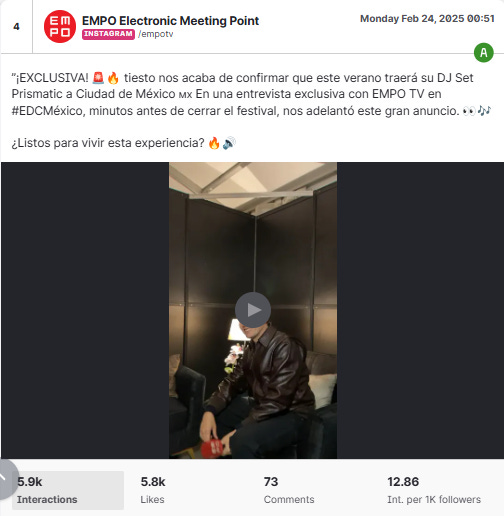Select the 5.9k Interactions metric tab
Image resolution: width=504 pixels, height=516 pixels.
click(68, 490)
